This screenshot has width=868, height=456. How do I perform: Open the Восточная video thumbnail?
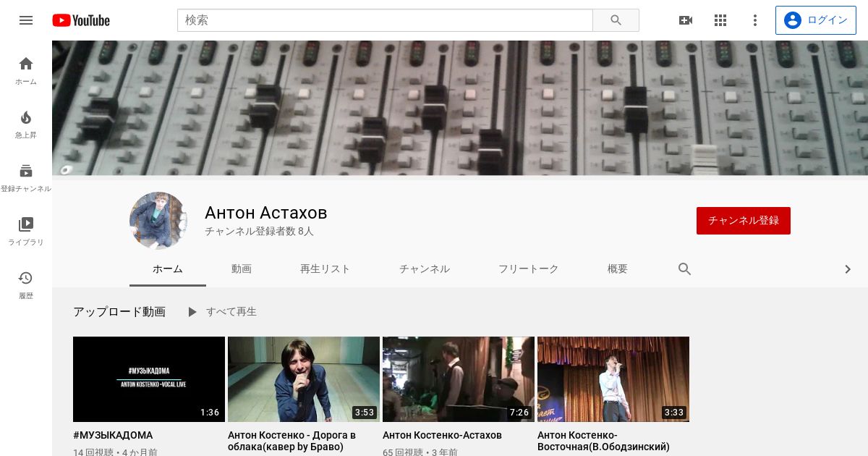pyautogui.click(x=613, y=379)
